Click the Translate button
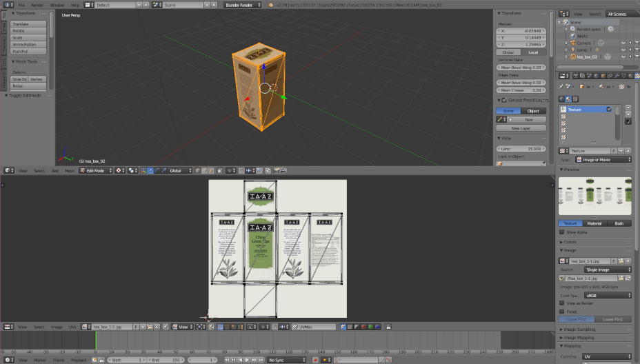640x364 pixels. click(x=28, y=24)
